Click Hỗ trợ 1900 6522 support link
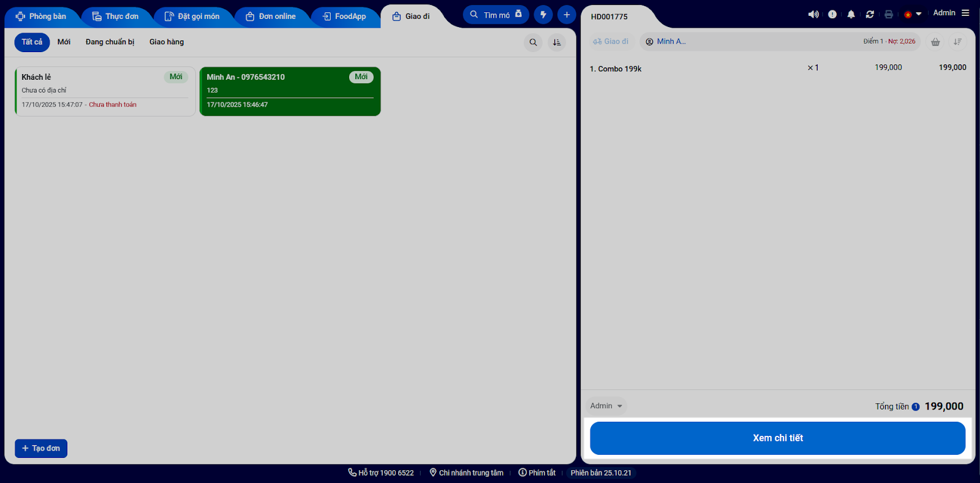 pos(381,473)
